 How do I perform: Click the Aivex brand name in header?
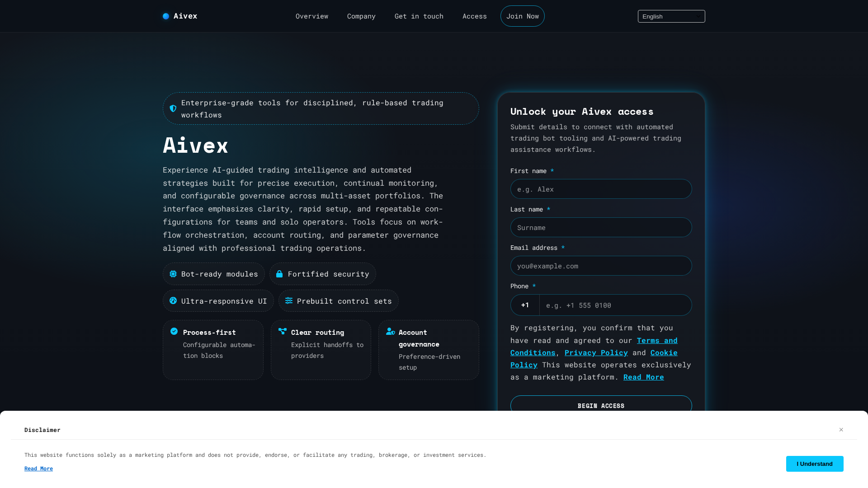[x=185, y=16]
